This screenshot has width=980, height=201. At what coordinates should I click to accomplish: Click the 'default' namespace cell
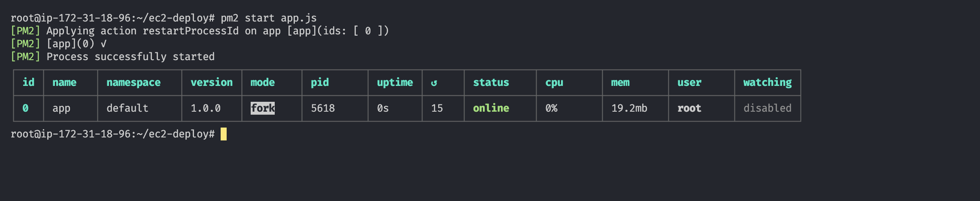[x=127, y=108]
